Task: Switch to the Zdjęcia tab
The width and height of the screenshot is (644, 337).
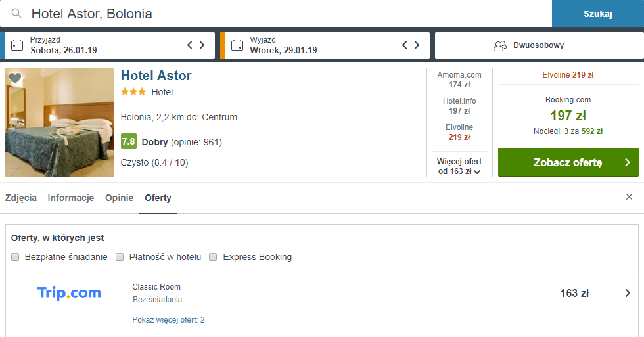Action: click(x=21, y=198)
